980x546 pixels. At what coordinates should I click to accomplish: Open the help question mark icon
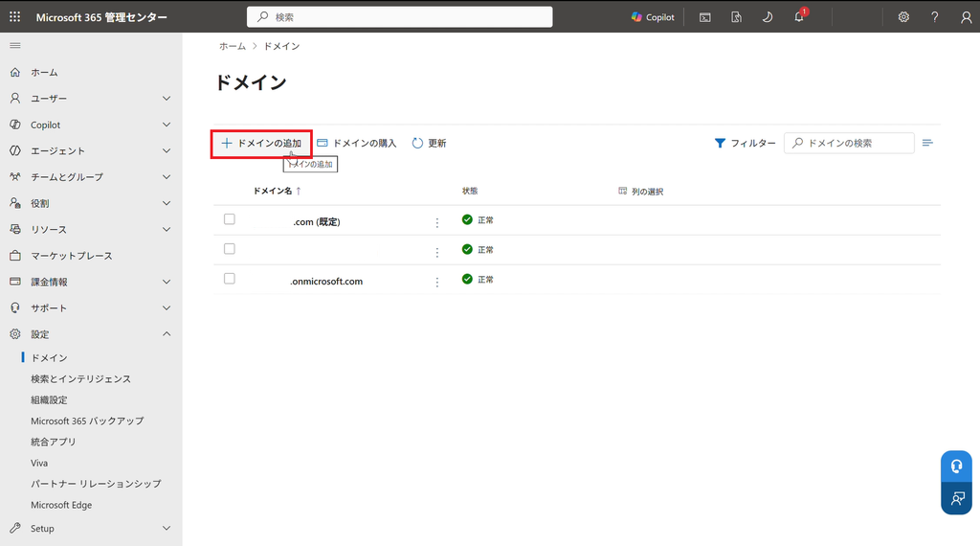935,17
